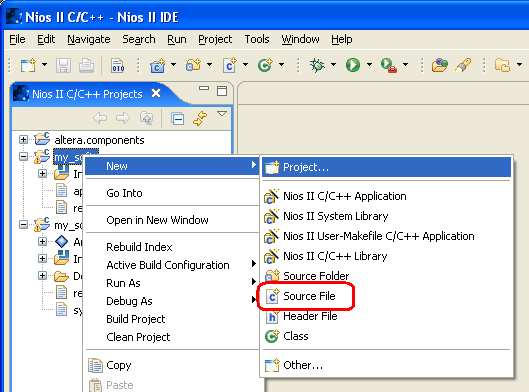Screen dimensions: 529x392
Task: Click the New C/C++ project toolbar icon
Action: coord(158,65)
